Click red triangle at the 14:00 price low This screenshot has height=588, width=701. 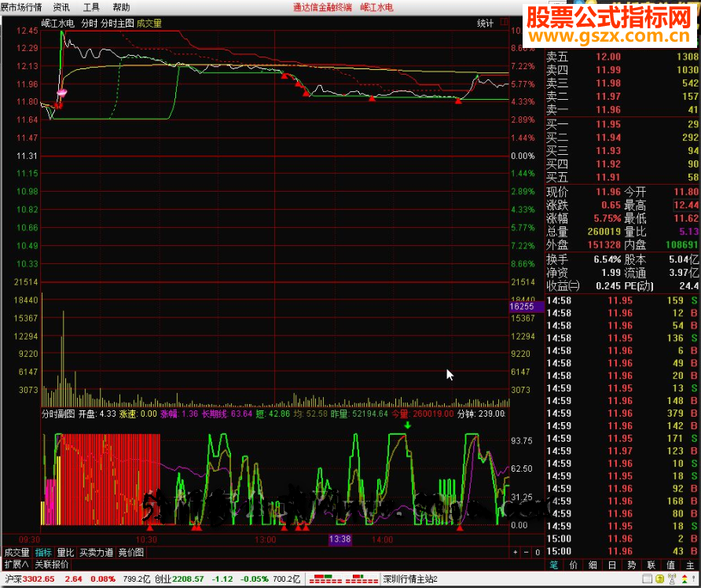click(372, 98)
